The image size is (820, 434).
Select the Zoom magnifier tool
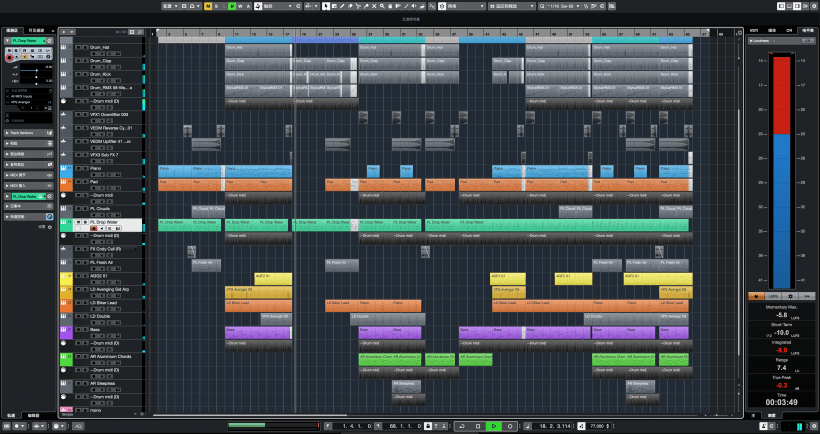(382, 6)
